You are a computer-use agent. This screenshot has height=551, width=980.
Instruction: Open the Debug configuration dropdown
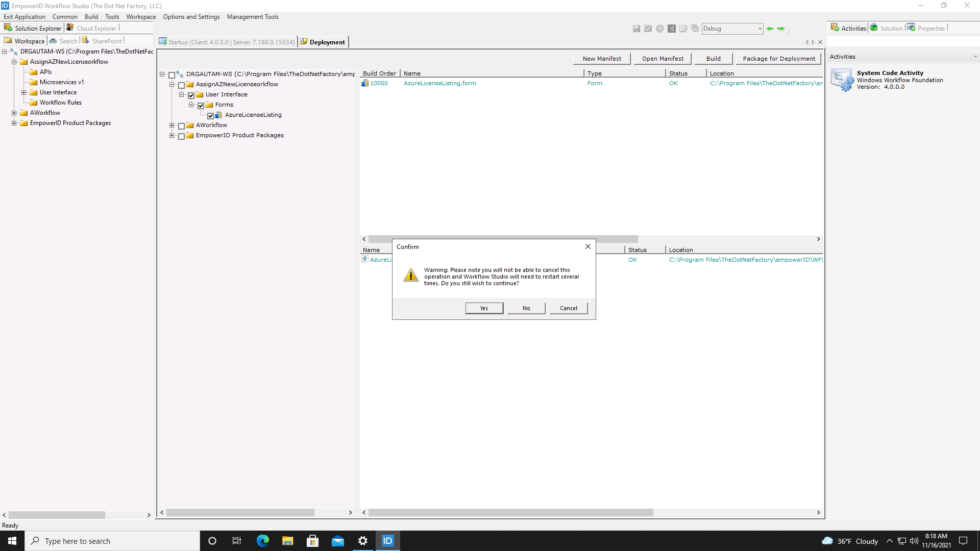[x=761, y=29]
